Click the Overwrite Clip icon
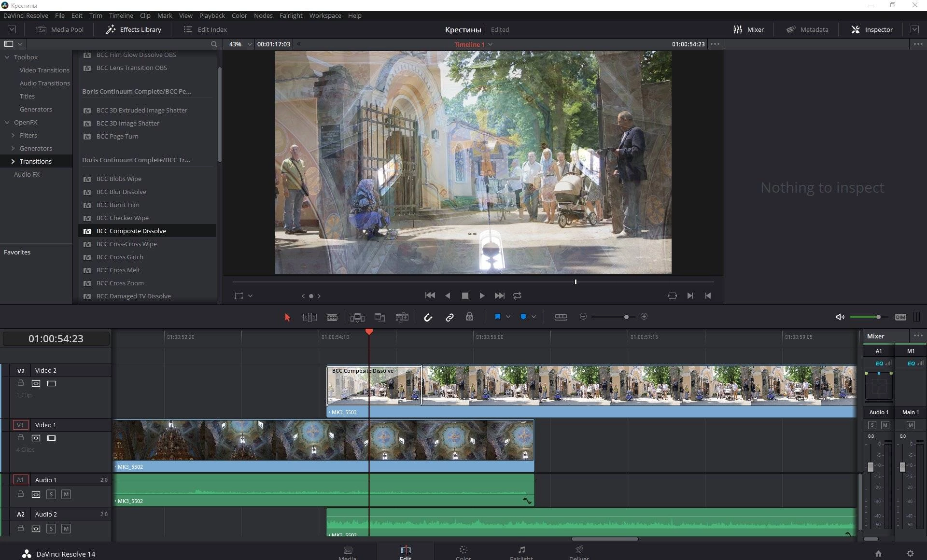The image size is (927, 560). pyautogui.click(x=380, y=317)
